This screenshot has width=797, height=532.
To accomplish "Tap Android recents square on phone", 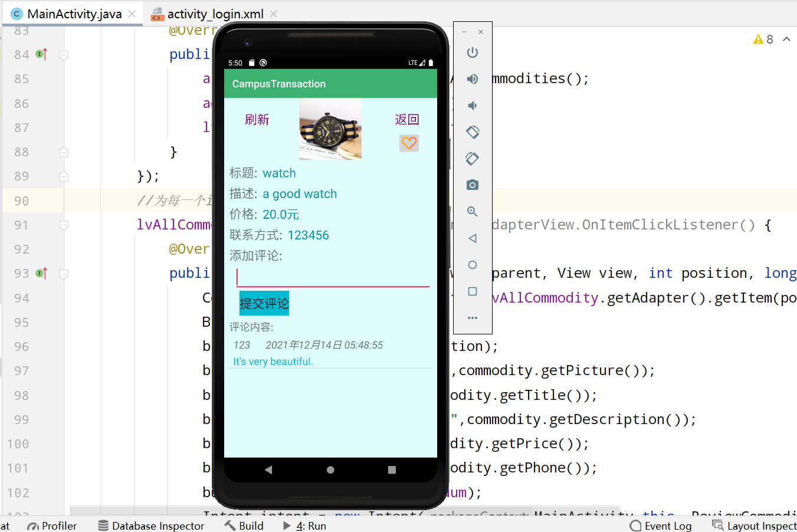I will (392, 470).
